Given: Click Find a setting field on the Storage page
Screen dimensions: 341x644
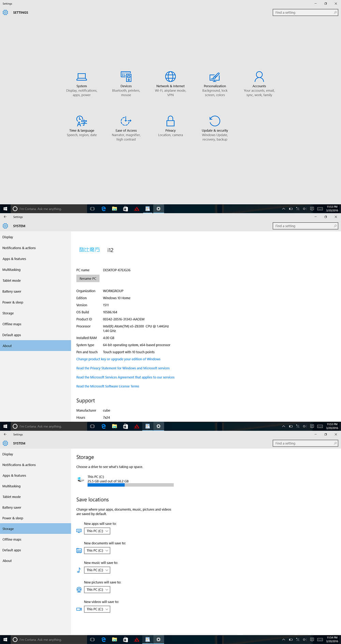Looking at the screenshot, I should tap(305, 443).
